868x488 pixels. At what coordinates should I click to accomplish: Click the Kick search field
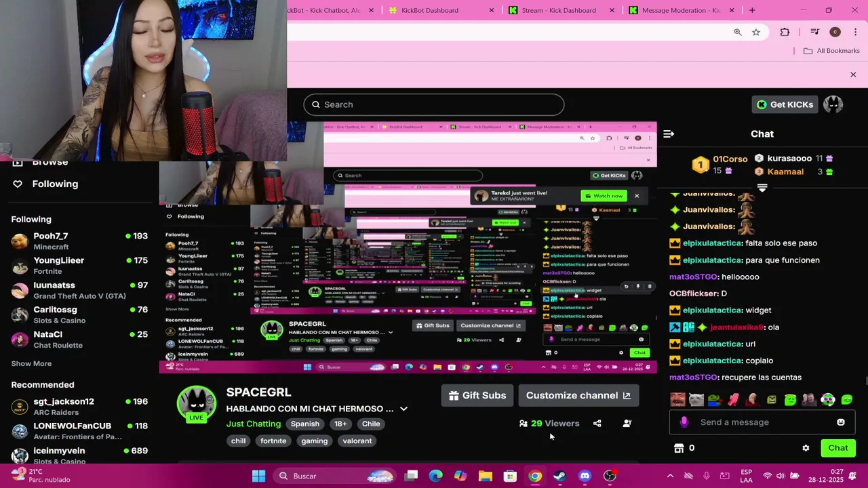434,104
